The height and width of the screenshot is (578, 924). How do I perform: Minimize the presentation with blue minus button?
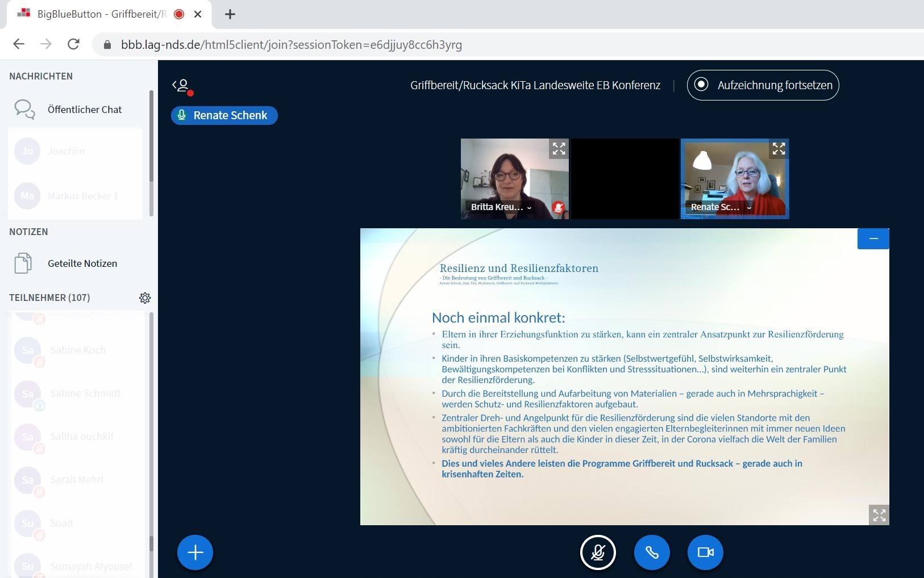click(x=873, y=239)
